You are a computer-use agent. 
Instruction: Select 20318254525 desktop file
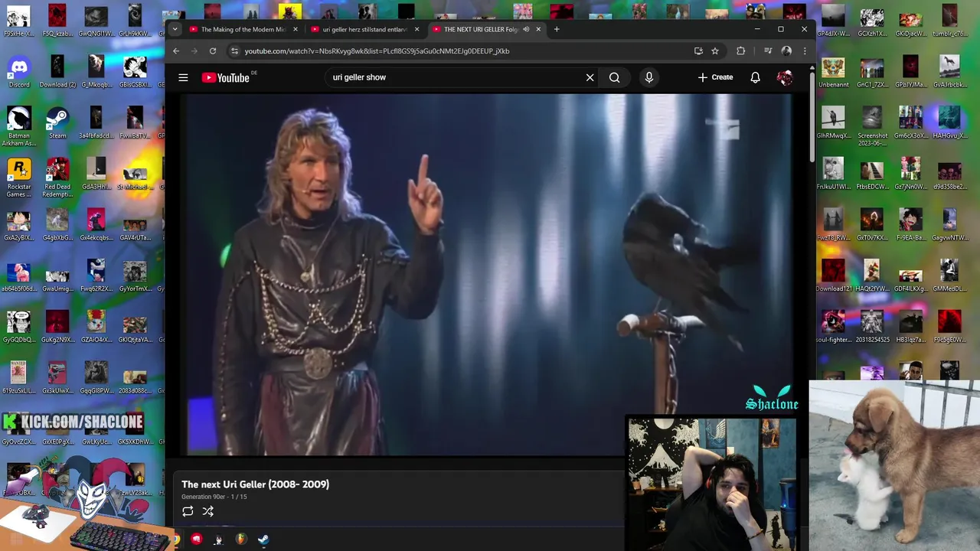[872, 327]
